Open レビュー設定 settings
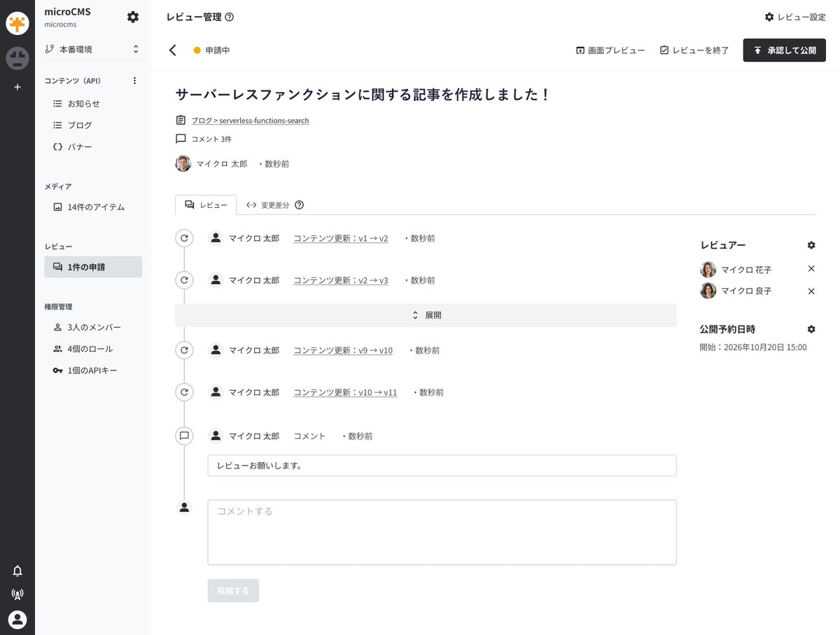Screen dimensions: 840x635 pos(795,17)
